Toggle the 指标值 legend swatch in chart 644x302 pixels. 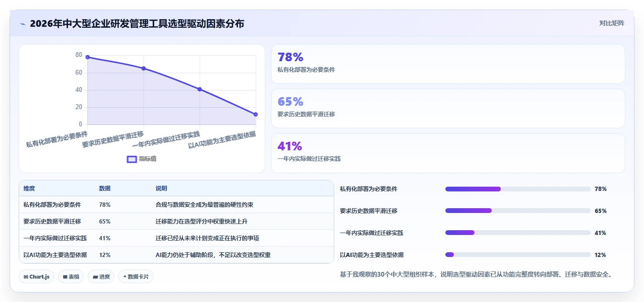click(x=132, y=159)
